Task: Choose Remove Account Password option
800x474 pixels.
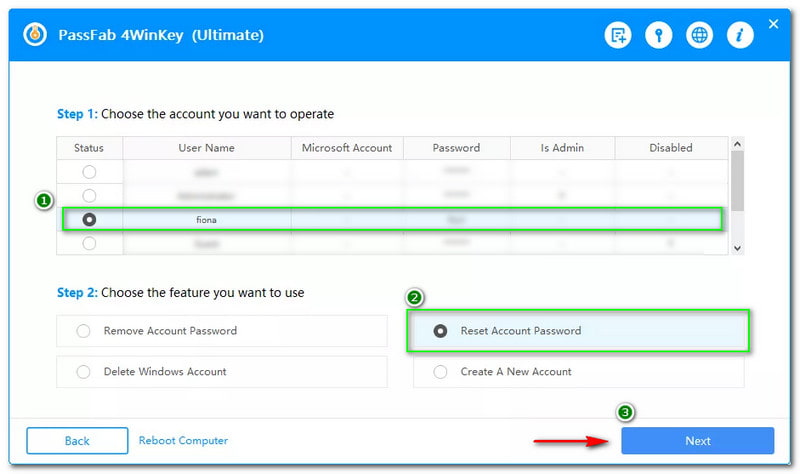Action: click(83, 331)
